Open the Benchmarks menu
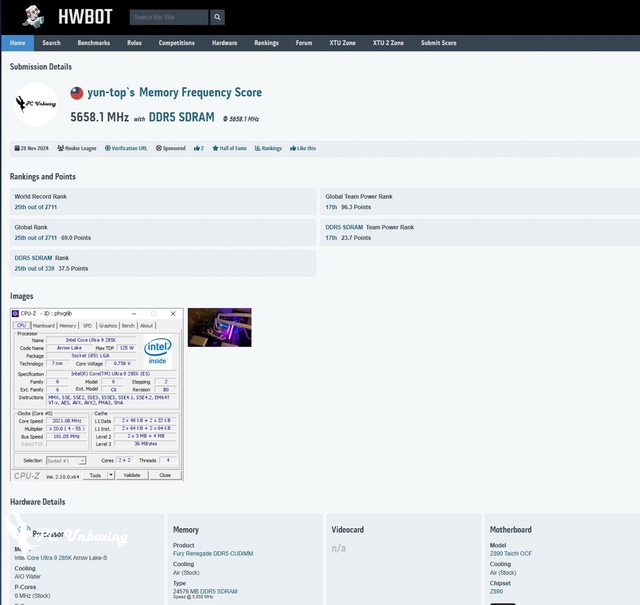The image size is (640, 605). point(94,43)
